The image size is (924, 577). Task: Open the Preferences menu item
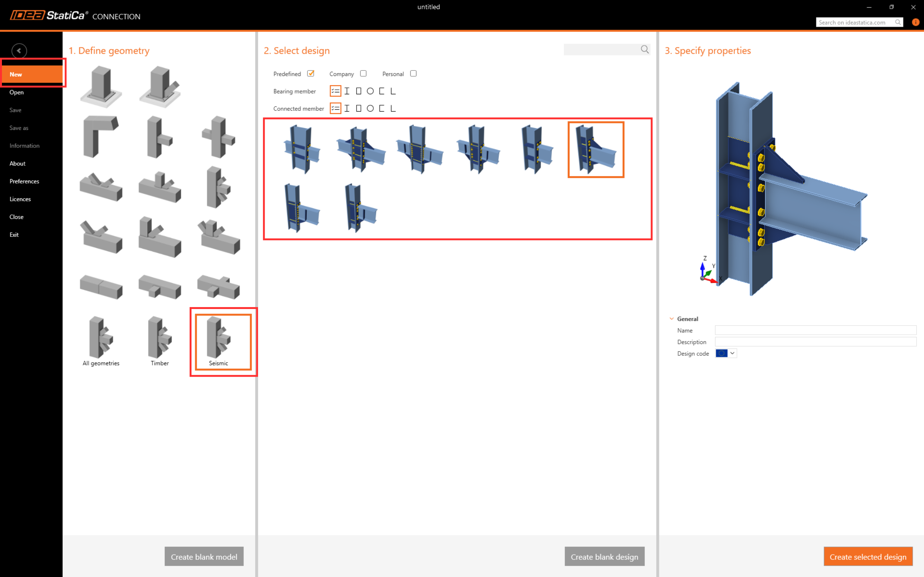pyautogui.click(x=24, y=181)
